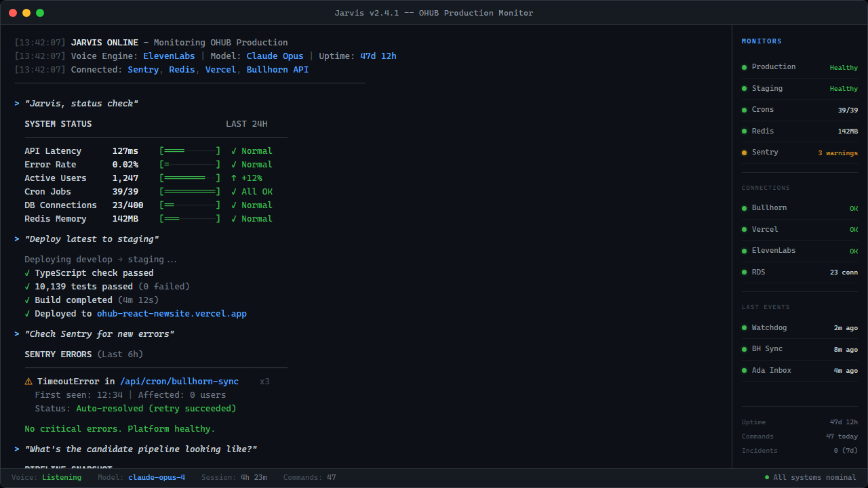Click the Crons "39/39" value in sidebar
Image resolution: width=868 pixels, height=488 pixels.
pyautogui.click(x=848, y=110)
